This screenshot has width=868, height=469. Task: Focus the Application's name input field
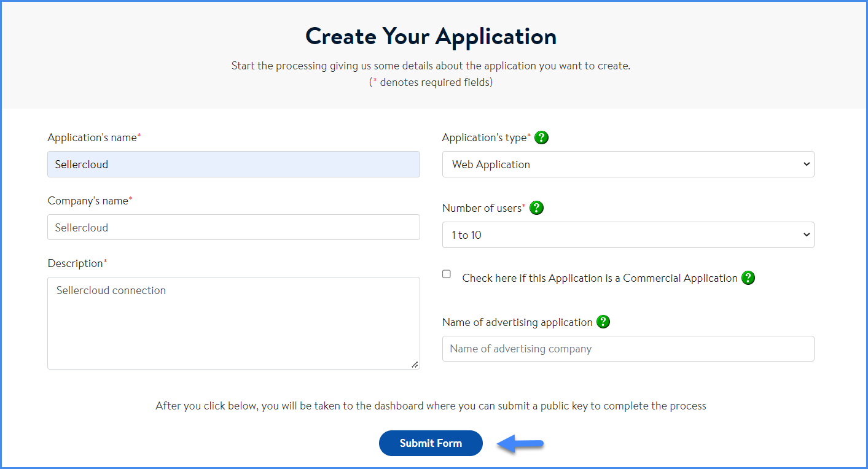click(x=233, y=165)
